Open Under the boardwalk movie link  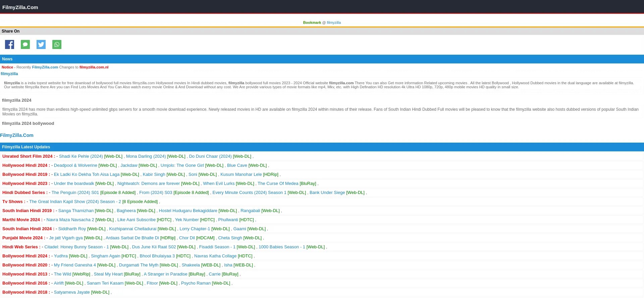pos(74,184)
